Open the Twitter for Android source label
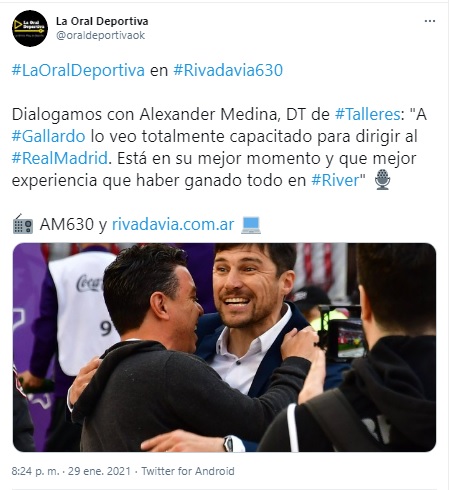Image resolution: width=450 pixels, height=490 pixels. pyautogui.click(x=188, y=471)
